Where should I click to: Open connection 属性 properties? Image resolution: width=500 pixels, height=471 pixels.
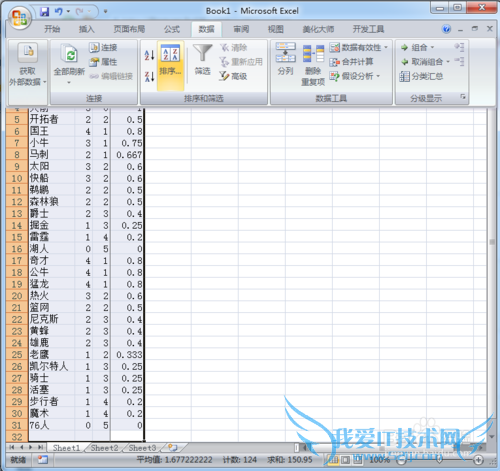tap(103, 62)
